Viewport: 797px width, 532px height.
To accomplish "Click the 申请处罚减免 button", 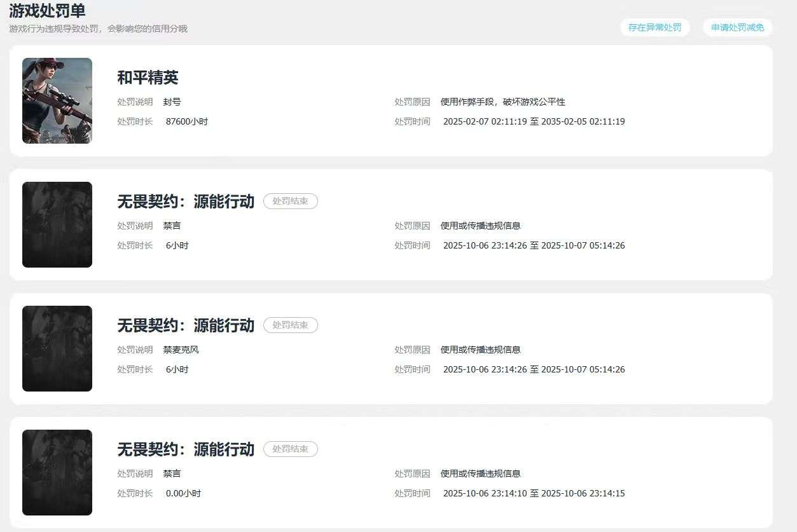I will (738, 27).
